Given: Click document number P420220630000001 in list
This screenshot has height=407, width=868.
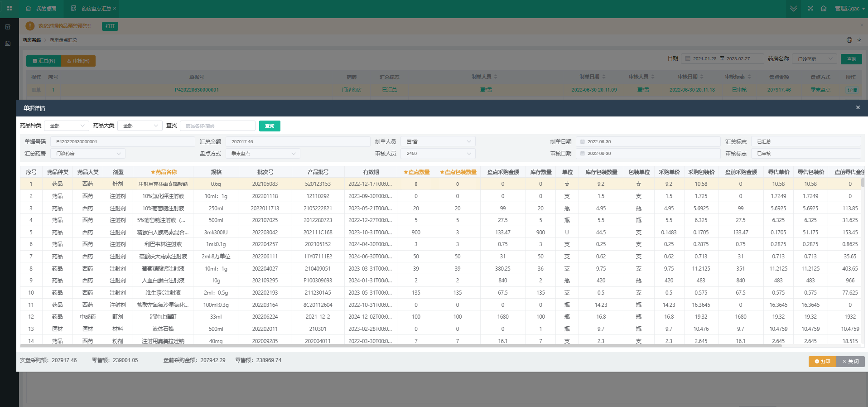Looking at the screenshot, I should pos(197,90).
